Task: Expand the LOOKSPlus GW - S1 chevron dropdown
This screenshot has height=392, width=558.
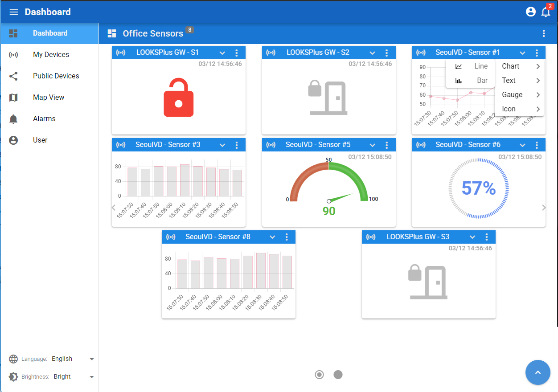Action: click(222, 53)
